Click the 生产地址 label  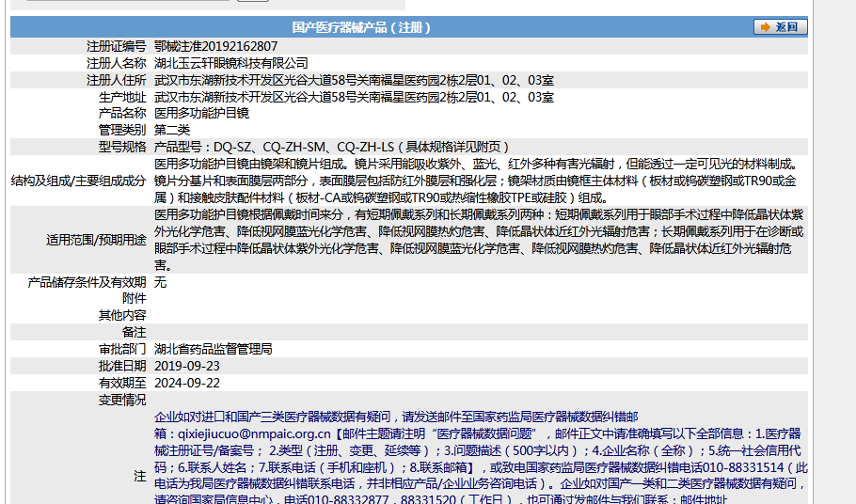(x=122, y=97)
